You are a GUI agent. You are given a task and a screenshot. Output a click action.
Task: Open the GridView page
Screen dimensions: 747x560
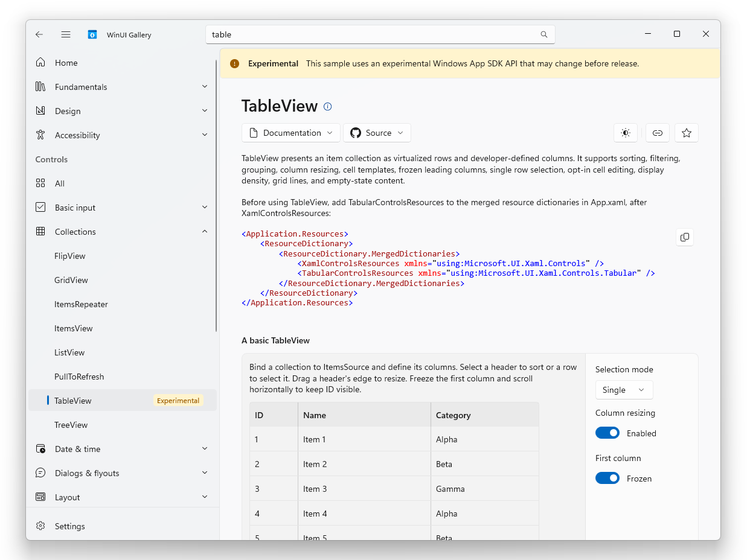tap(123, 280)
